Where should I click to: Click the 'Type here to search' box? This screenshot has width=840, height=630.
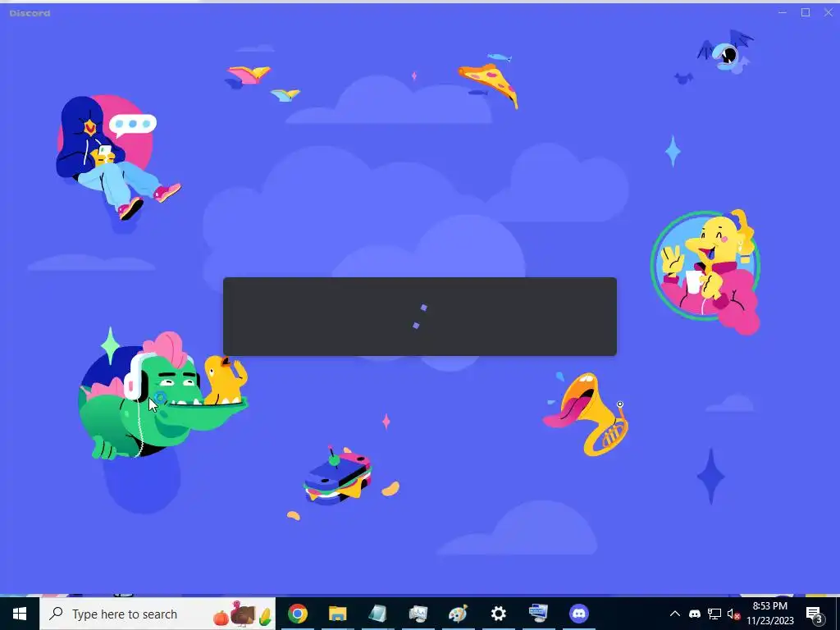[157, 614]
